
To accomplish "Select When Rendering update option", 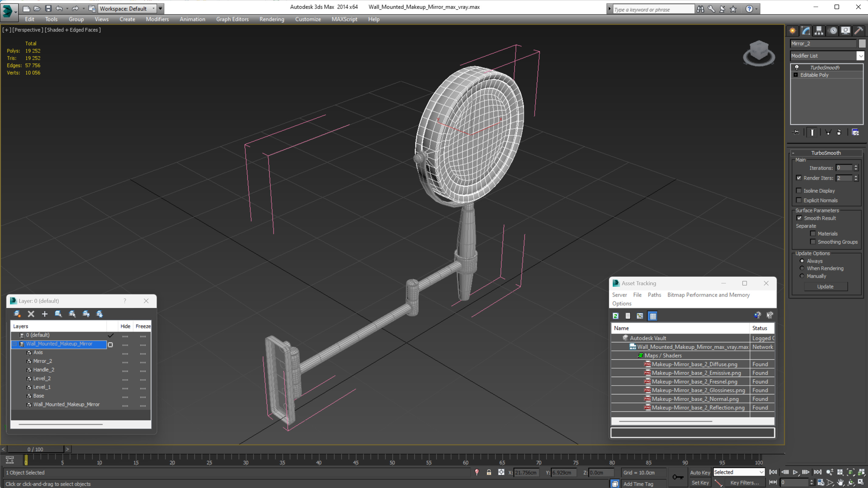I will click(x=802, y=268).
